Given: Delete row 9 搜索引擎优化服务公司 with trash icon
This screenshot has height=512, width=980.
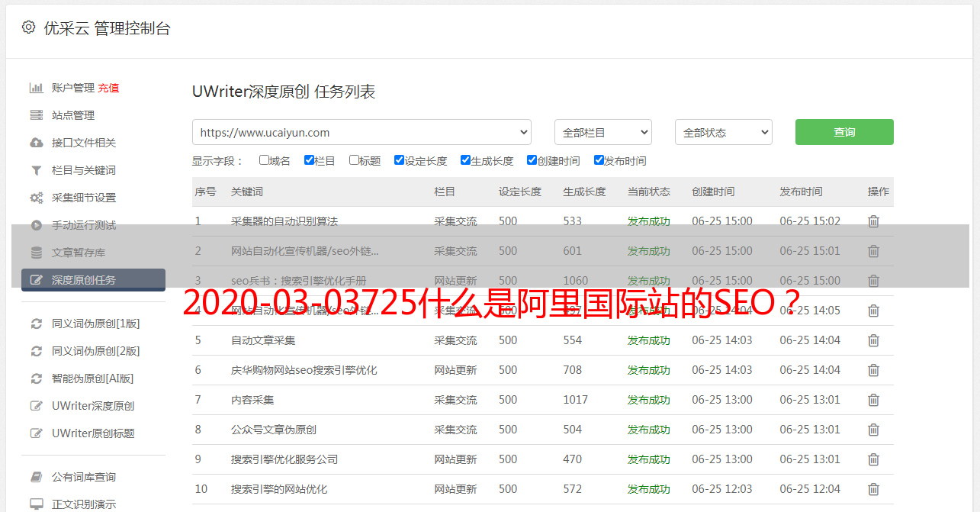Looking at the screenshot, I should (x=873, y=459).
